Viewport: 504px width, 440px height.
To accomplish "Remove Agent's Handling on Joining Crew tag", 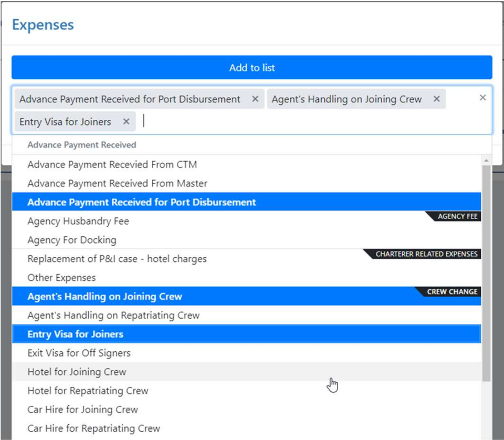I will pyautogui.click(x=436, y=99).
